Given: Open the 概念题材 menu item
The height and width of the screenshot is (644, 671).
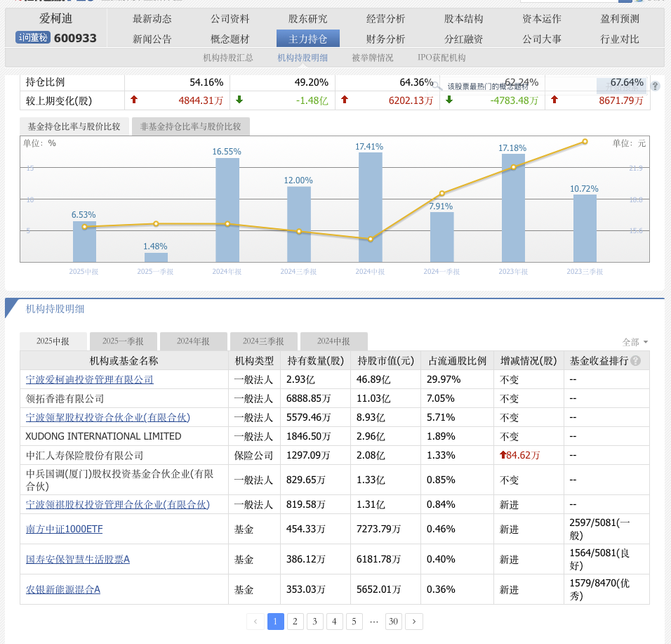Looking at the screenshot, I should coord(230,39).
